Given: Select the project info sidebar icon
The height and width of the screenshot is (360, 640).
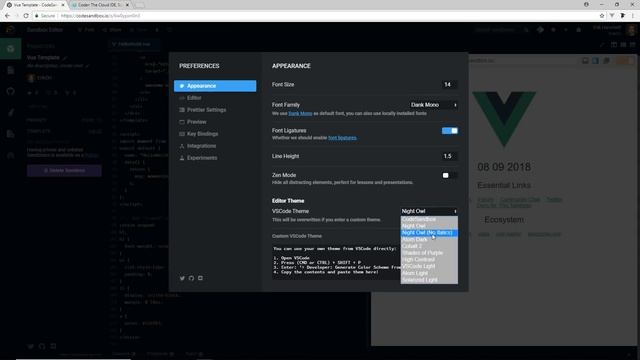Looking at the screenshot, I should point(11,49).
